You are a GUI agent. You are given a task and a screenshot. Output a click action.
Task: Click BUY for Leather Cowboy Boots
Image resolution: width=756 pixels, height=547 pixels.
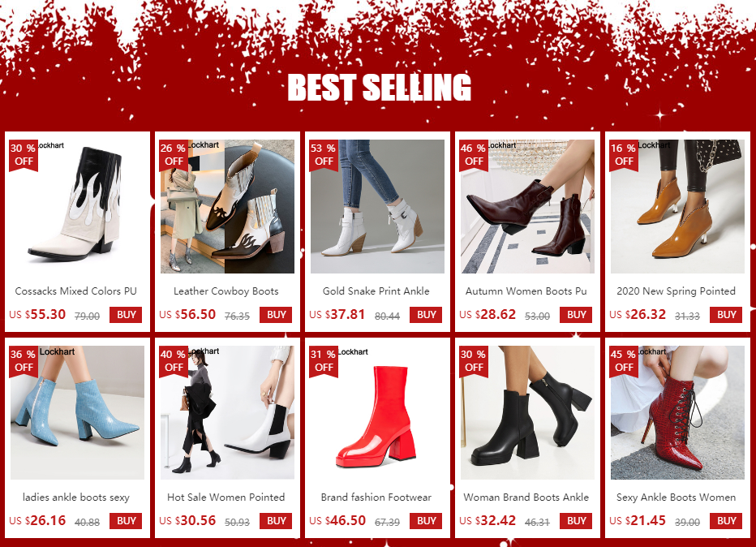(276, 315)
